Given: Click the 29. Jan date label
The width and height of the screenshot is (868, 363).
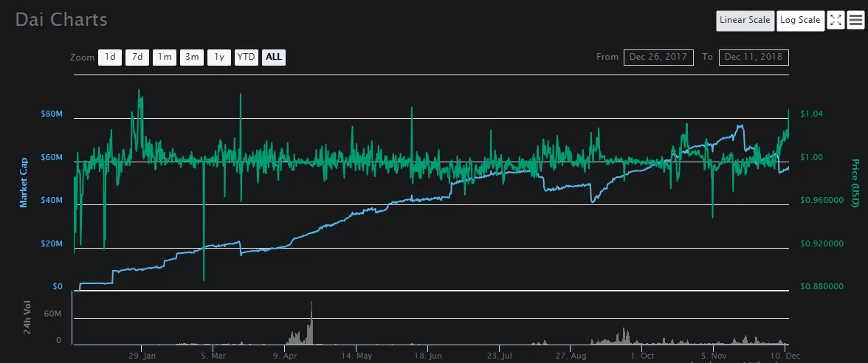Looking at the screenshot, I should (x=142, y=356).
